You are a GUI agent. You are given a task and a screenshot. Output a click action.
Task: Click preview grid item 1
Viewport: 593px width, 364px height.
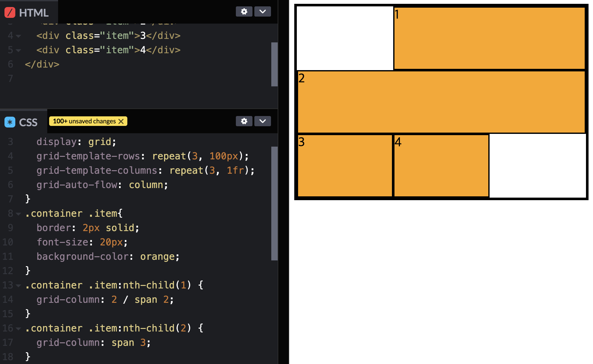[490, 38]
